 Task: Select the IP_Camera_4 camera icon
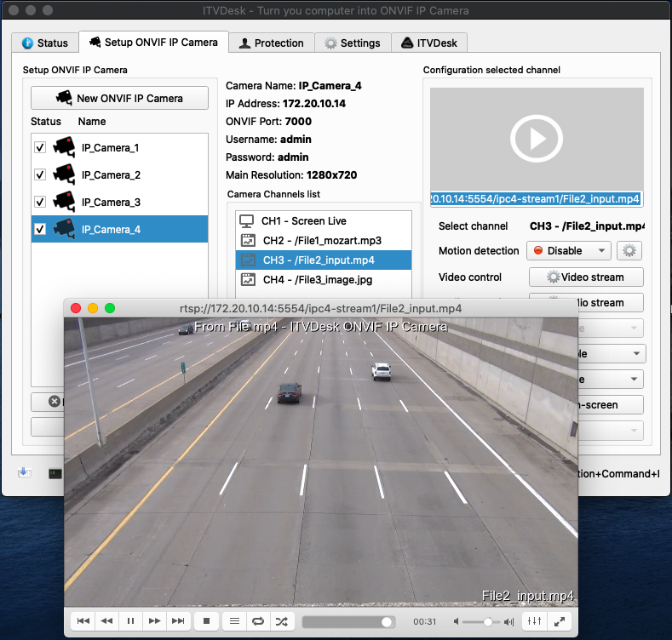64,229
